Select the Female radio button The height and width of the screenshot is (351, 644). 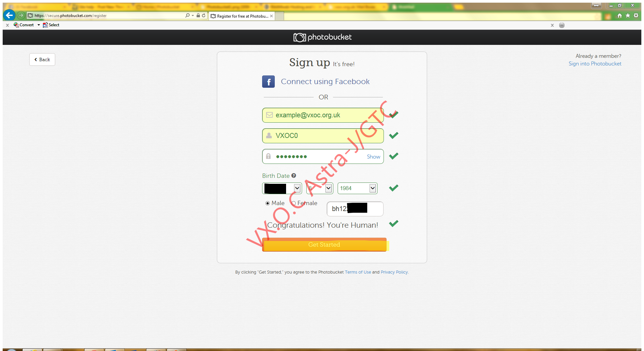(x=293, y=203)
